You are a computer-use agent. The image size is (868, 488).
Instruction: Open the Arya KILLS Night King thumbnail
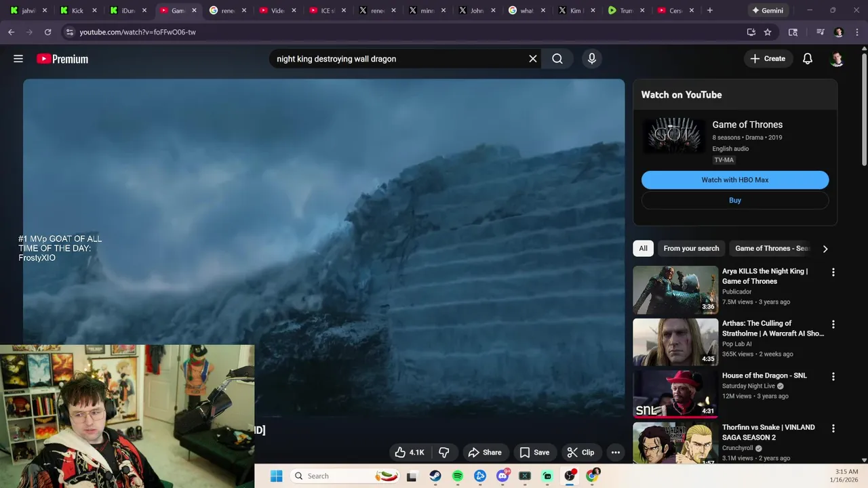pos(675,290)
